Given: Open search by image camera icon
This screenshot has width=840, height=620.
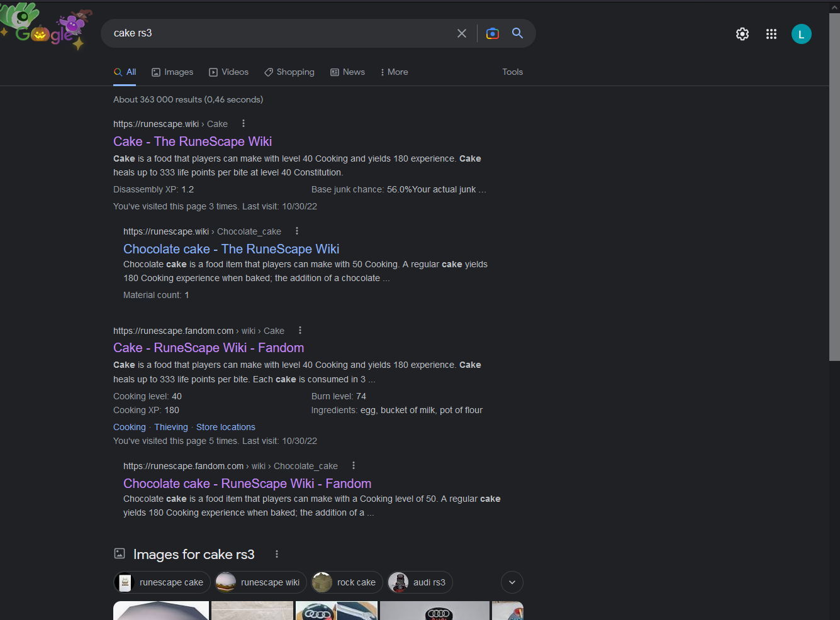Looking at the screenshot, I should (493, 33).
